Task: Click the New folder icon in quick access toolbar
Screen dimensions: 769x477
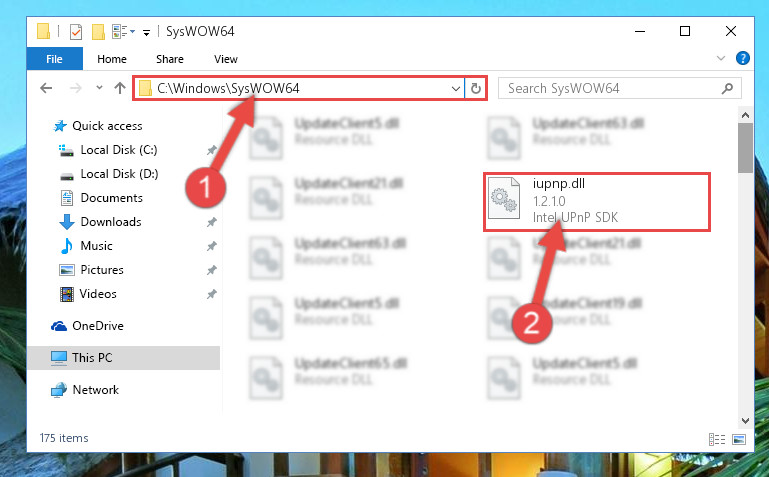Action: click(98, 32)
